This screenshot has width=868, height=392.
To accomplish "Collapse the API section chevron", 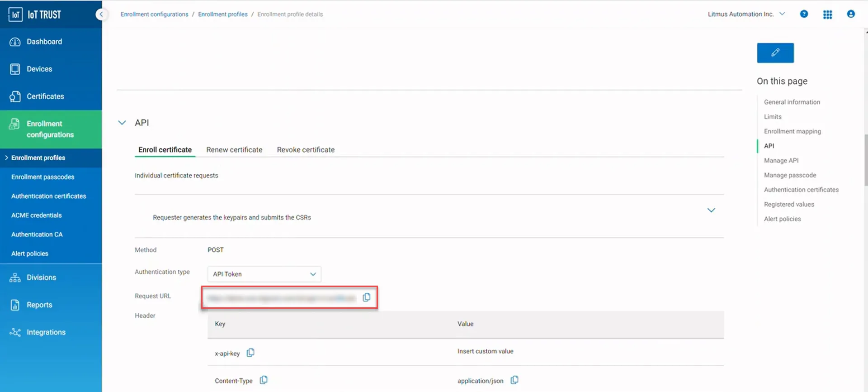I will point(122,123).
